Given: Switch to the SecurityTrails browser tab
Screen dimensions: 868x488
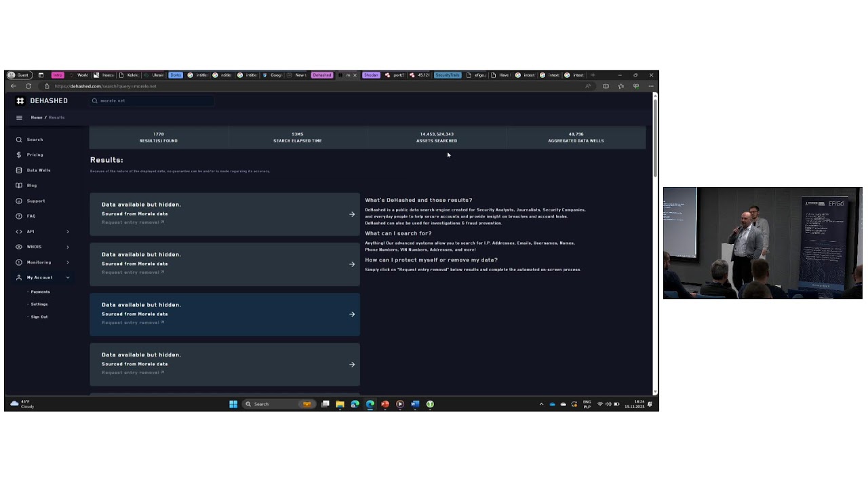Looking at the screenshot, I should tap(448, 75).
